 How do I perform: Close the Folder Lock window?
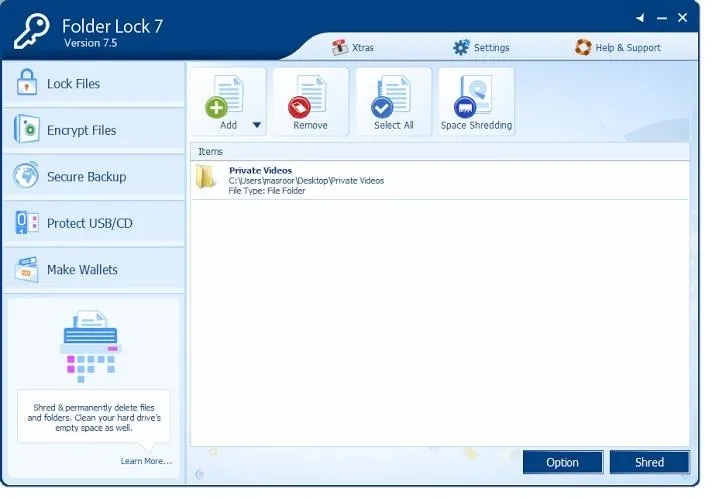coord(682,18)
